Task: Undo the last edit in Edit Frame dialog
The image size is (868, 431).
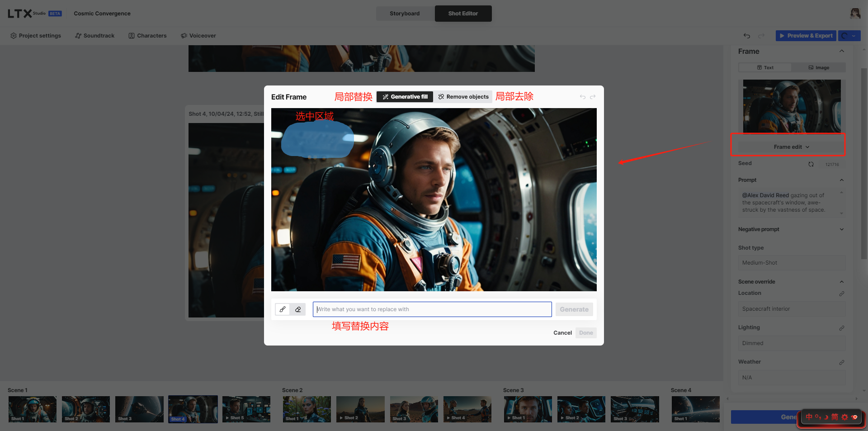Action: point(583,97)
